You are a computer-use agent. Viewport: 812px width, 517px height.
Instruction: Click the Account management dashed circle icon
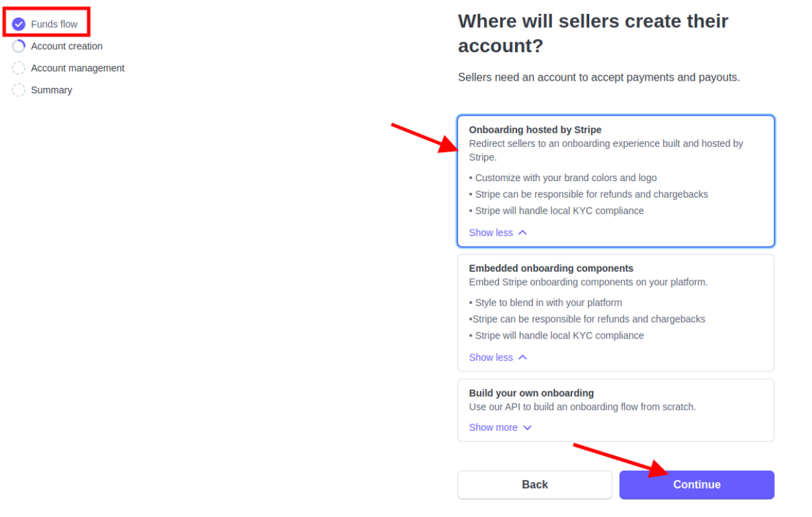click(19, 68)
